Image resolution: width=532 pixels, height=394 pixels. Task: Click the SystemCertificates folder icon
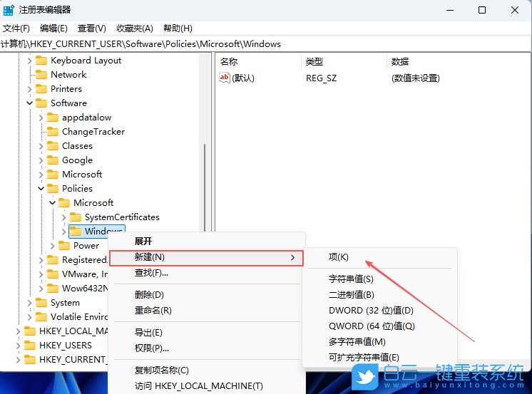point(76,217)
